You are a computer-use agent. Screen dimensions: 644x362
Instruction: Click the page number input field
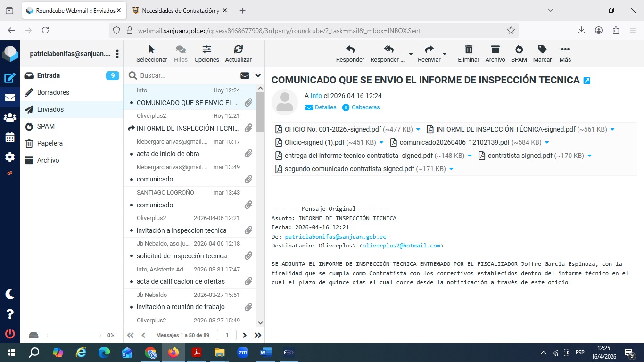(227, 335)
